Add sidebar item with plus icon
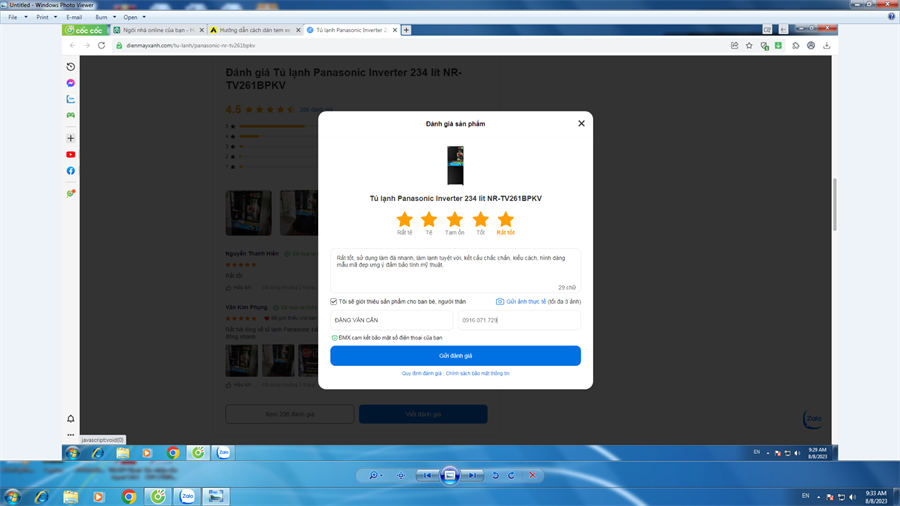Image resolution: width=900 pixels, height=506 pixels. (71, 138)
